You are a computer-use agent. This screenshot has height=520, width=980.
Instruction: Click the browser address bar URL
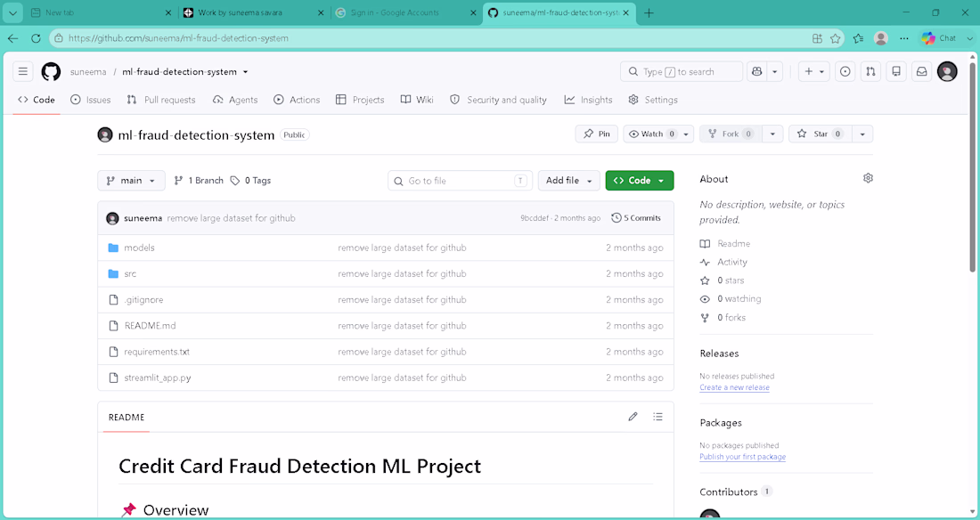(x=179, y=38)
